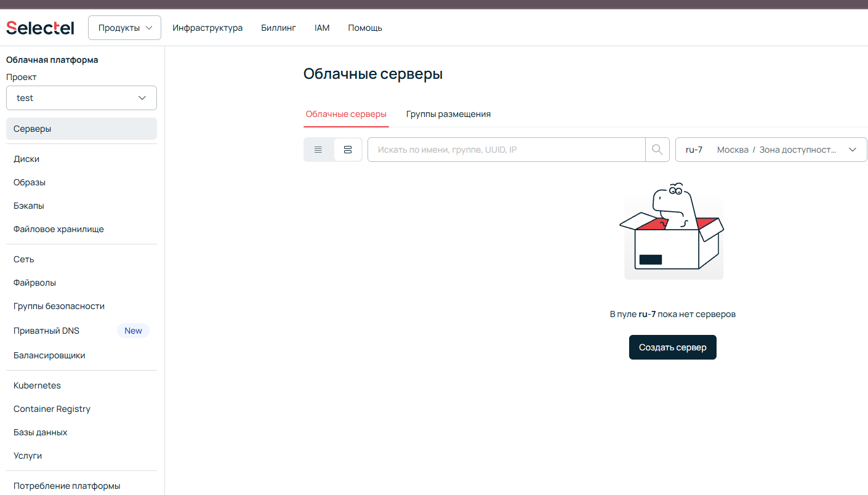868x495 pixels.
Task: Click the Облачные серверы page title
Action: [373, 74]
